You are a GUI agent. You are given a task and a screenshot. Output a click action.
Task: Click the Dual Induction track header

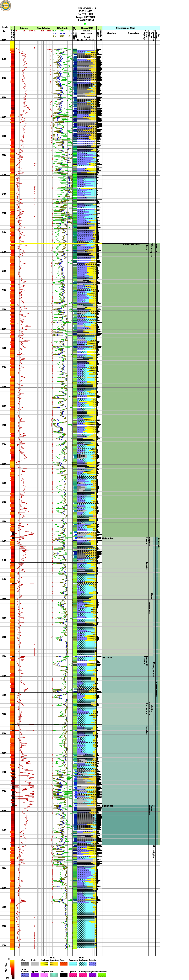click(43, 28)
